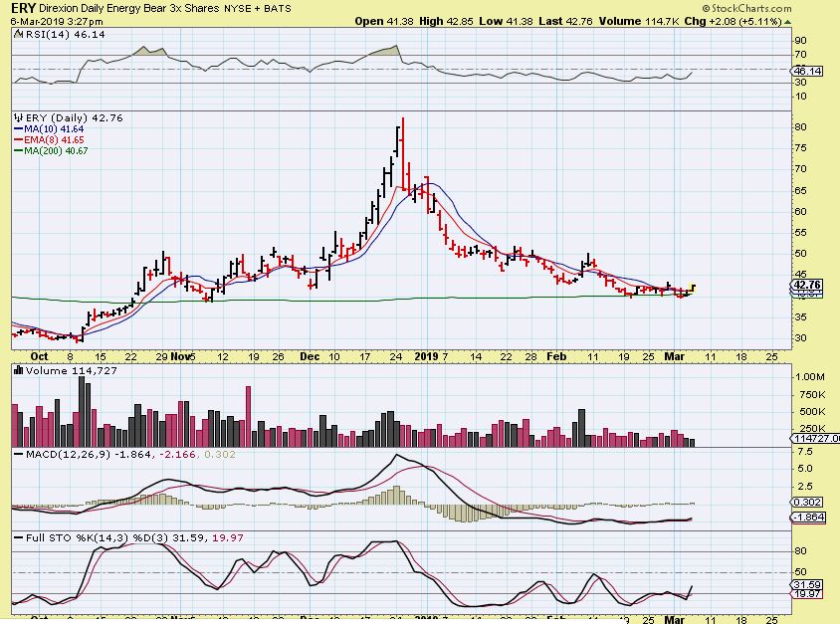This screenshot has width=840, height=624.
Task: Click the Nov label on the main date axis
Action: [x=181, y=356]
